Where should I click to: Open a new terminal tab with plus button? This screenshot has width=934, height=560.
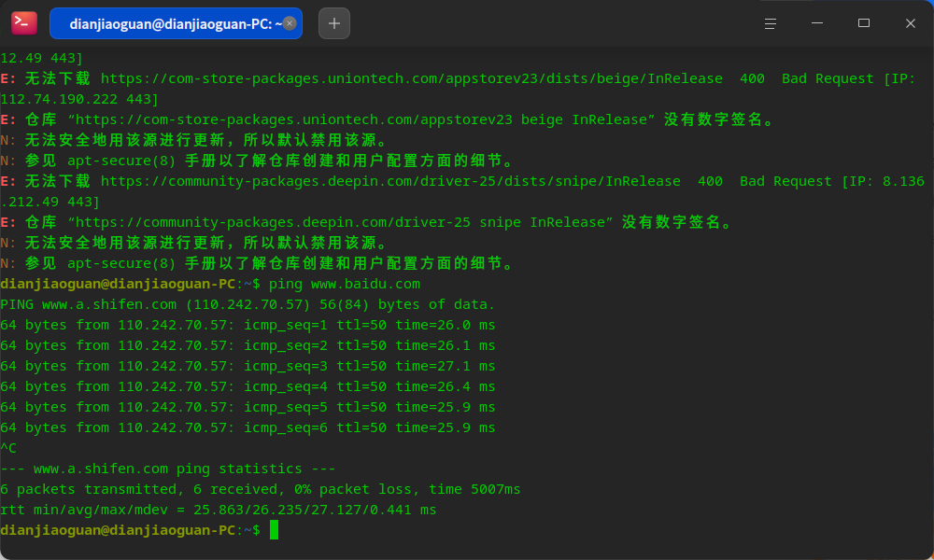tap(334, 23)
